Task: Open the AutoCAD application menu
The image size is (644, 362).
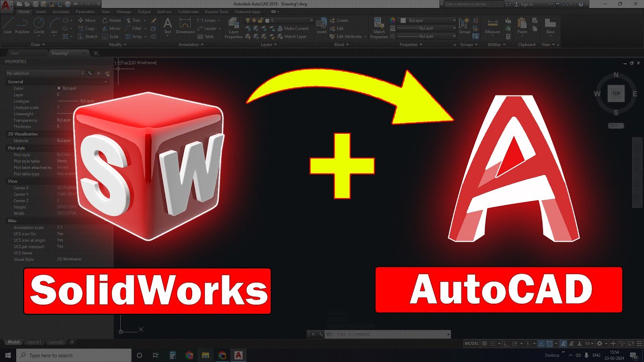Action: (x=7, y=7)
